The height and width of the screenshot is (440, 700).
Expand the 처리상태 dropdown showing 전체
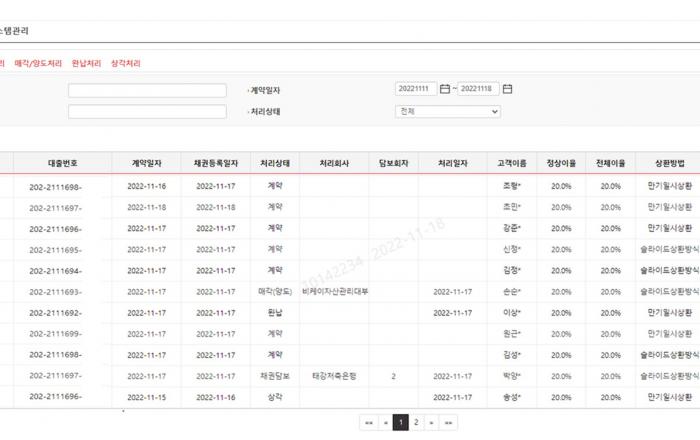[x=447, y=112]
